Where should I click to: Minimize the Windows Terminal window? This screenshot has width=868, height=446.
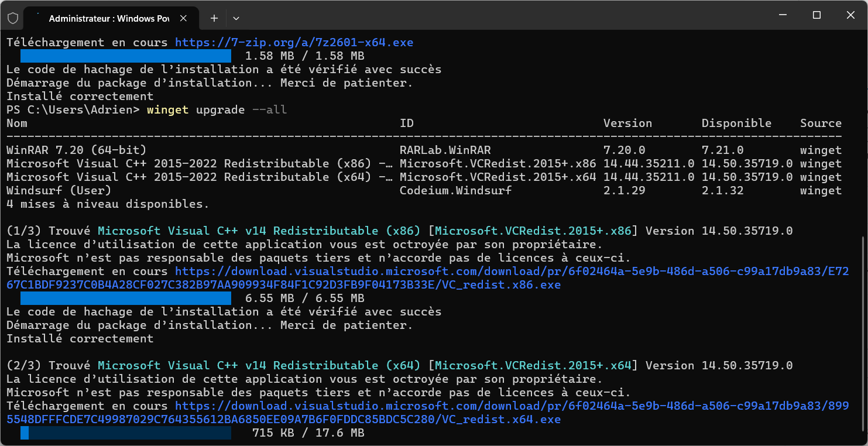pyautogui.click(x=784, y=15)
